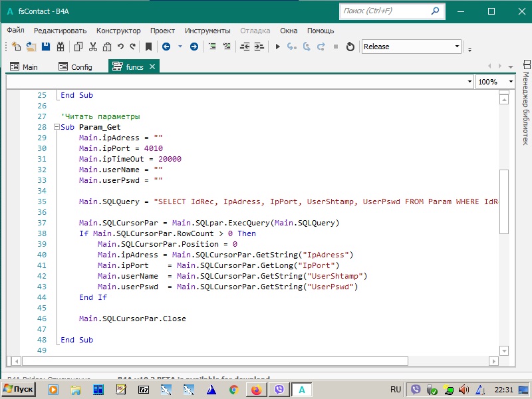The width and height of the screenshot is (532, 399).
Task: Toggle bookmark with the bookmark icon
Action: click(x=148, y=47)
